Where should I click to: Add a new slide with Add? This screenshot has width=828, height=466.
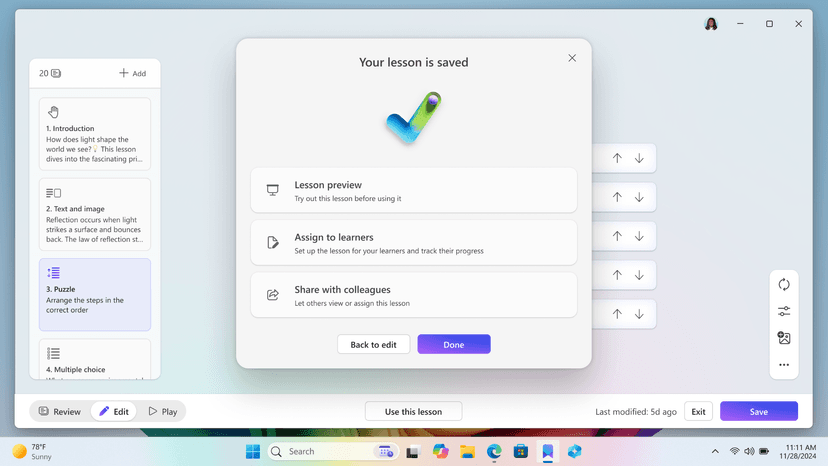point(133,73)
